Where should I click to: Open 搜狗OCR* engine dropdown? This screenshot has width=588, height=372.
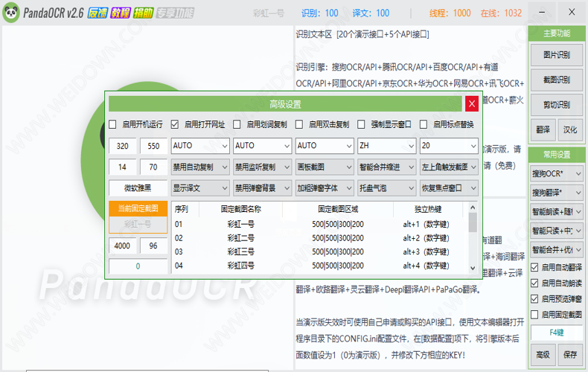pos(557,173)
